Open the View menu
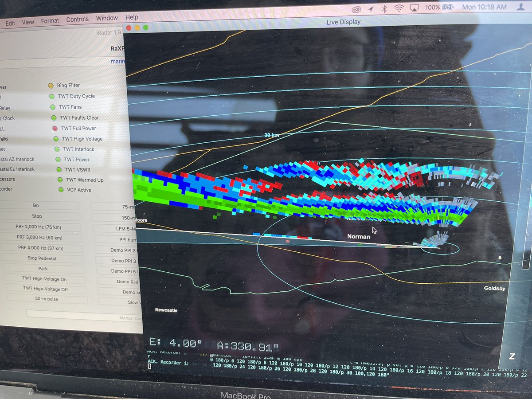 click(28, 22)
